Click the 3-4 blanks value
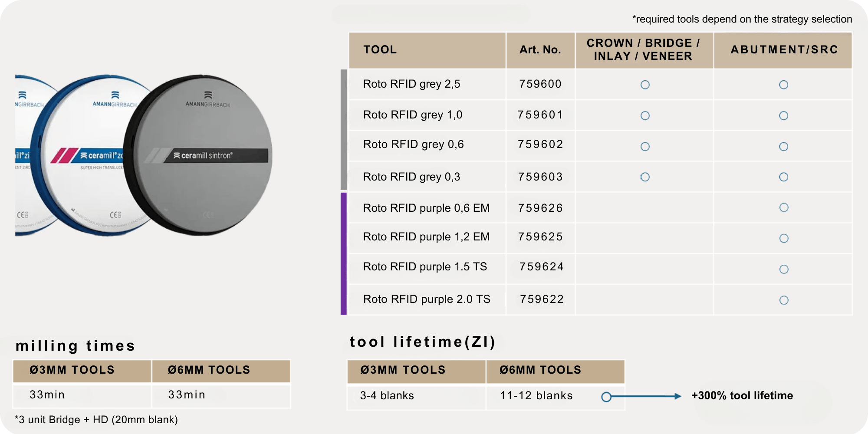This screenshot has width=868, height=434. (387, 395)
